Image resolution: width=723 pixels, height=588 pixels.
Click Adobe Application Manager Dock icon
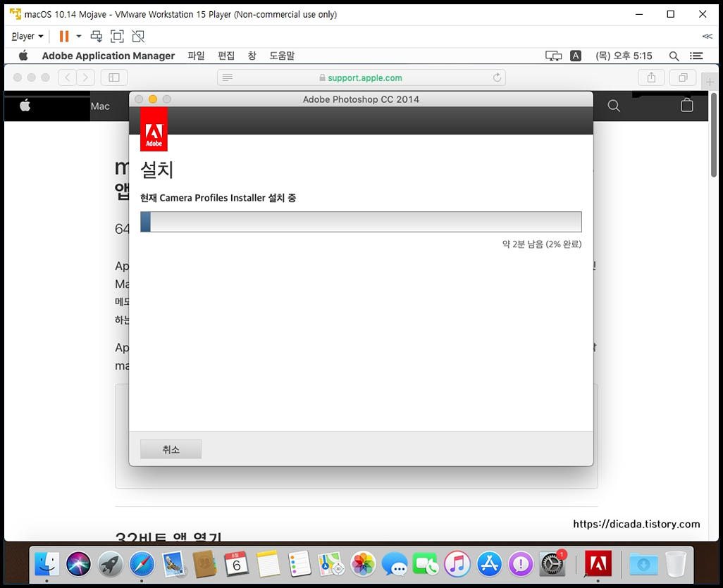(598, 564)
